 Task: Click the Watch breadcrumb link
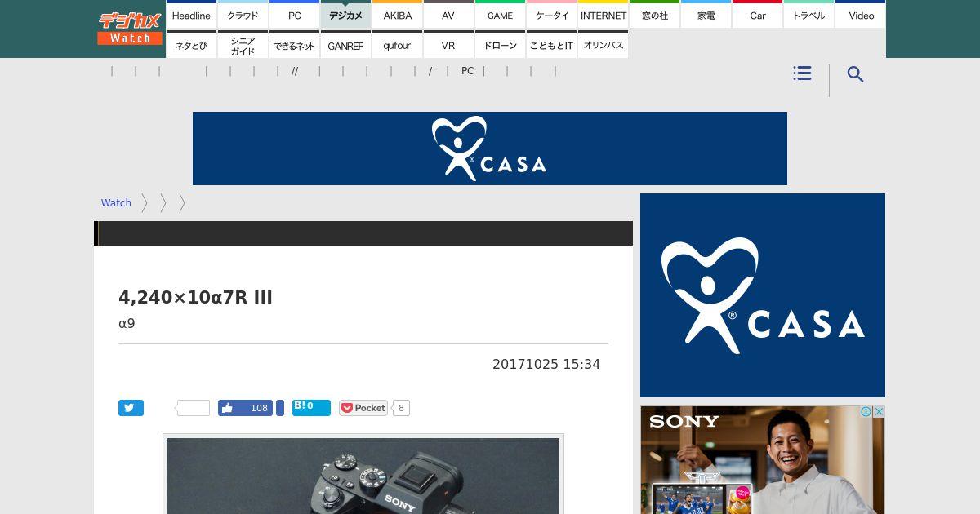[116, 203]
